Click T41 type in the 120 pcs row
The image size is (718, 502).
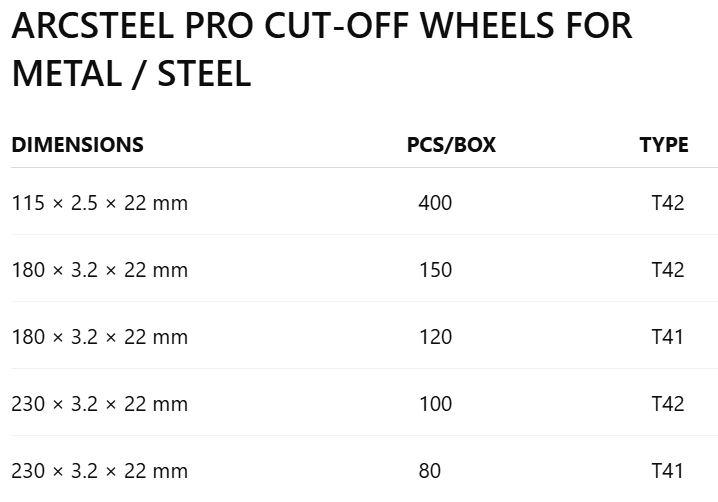coord(667,337)
